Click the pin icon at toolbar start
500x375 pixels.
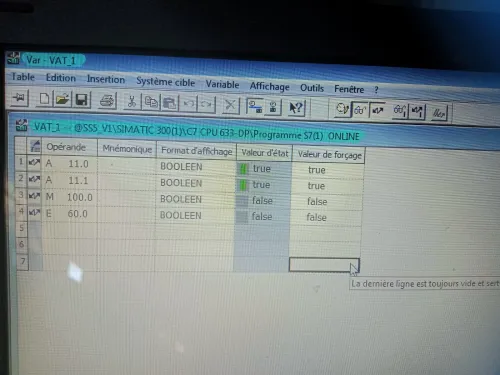tap(19, 98)
